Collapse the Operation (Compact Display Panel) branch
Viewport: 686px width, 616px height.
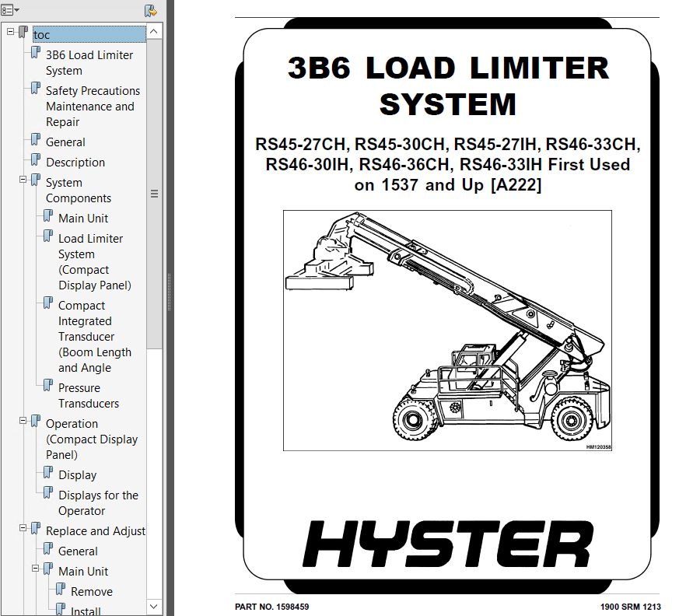coord(23,421)
